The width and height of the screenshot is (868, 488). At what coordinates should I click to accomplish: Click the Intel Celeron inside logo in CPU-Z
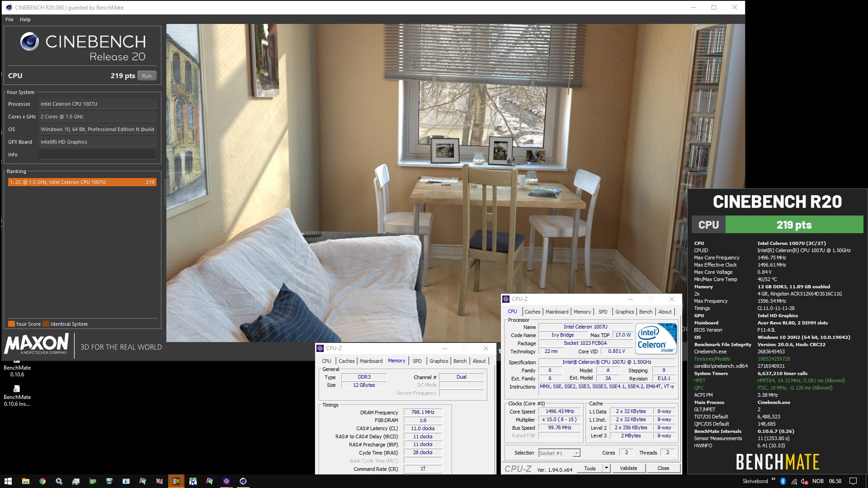click(656, 338)
